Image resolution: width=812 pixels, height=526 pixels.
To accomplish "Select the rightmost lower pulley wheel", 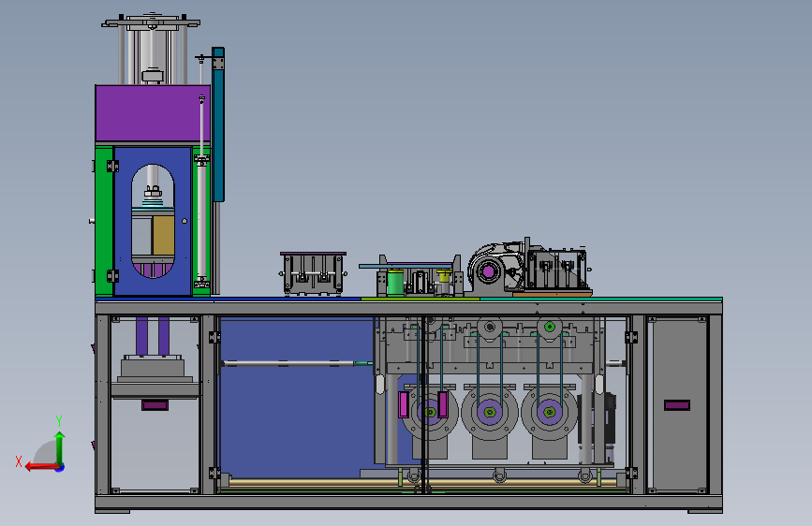I will (x=550, y=413).
